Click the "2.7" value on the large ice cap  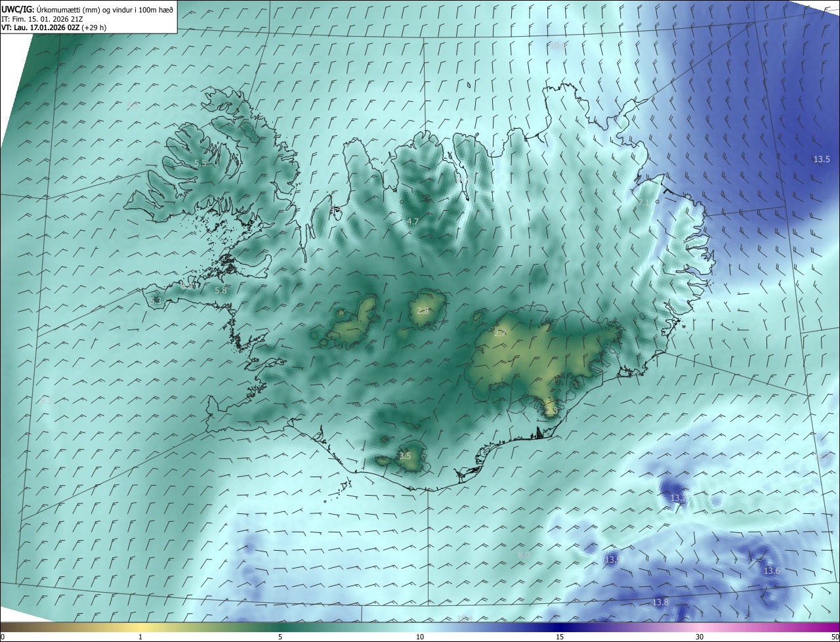[x=499, y=333]
